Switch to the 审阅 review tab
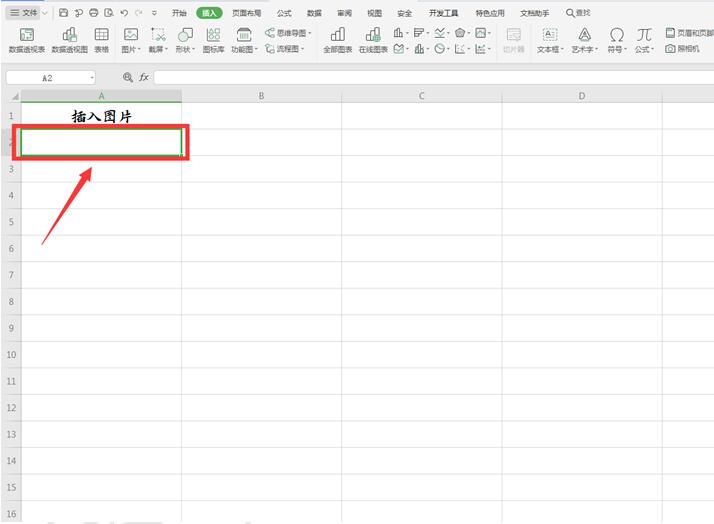Image resolution: width=714 pixels, height=524 pixels. (345, 13)
